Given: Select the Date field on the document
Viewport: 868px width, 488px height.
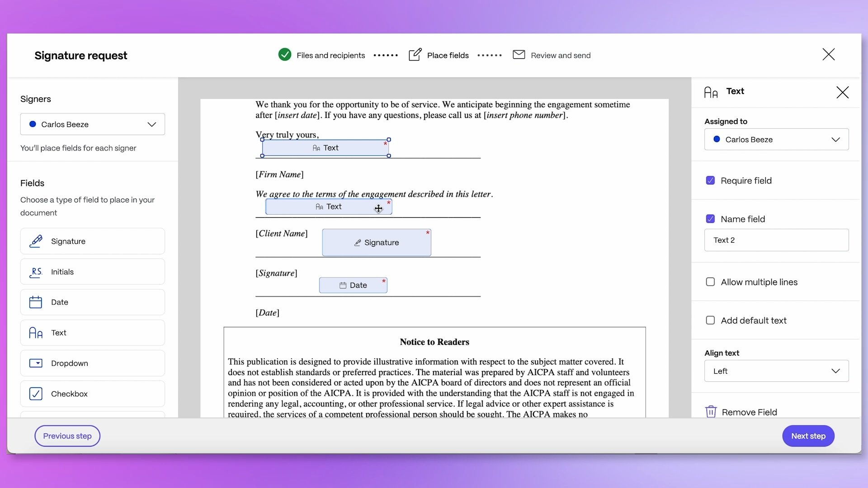Looking at the screenshot, I should tap(353, 285).
